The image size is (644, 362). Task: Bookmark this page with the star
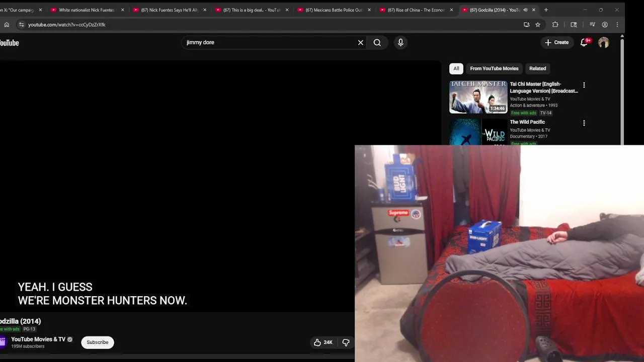click(538, 25)
